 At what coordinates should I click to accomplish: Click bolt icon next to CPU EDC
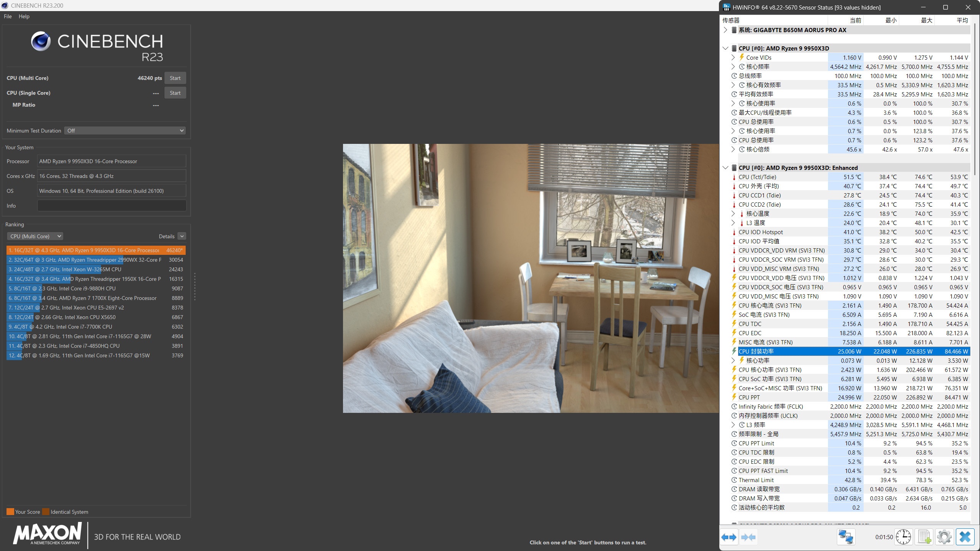[x=734, y=333]
